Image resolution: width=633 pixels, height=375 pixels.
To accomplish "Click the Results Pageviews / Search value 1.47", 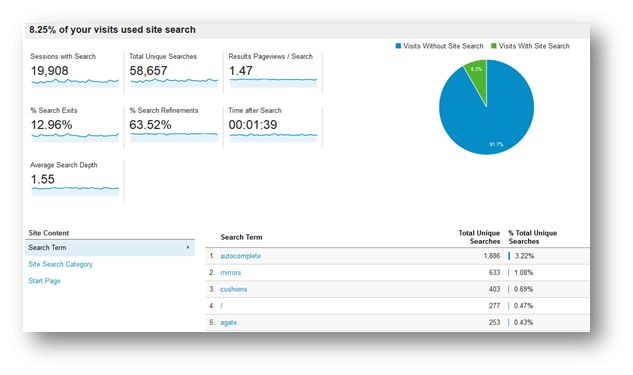I will pos(241,71).
